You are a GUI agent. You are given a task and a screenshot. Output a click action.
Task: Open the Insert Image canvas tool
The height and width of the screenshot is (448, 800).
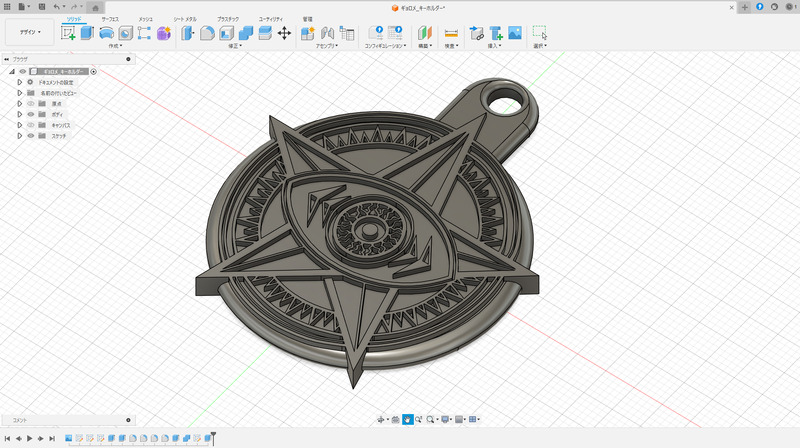tap(514, 33)
